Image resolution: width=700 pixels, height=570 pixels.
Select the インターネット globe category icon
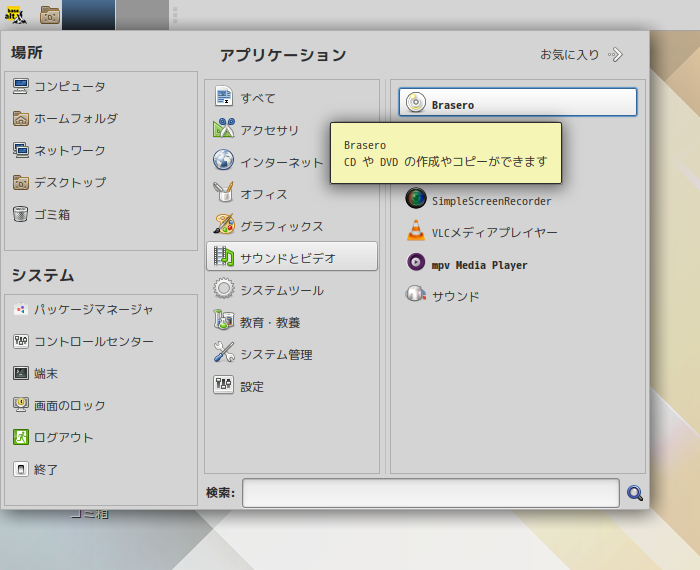(x=223, y=161)
